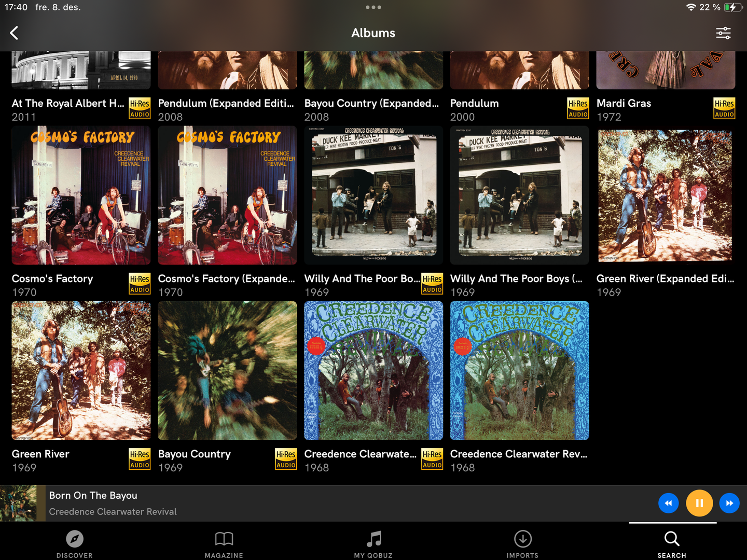Open Green River (Expanded Edition) album cover

click(x=666, y=195)
